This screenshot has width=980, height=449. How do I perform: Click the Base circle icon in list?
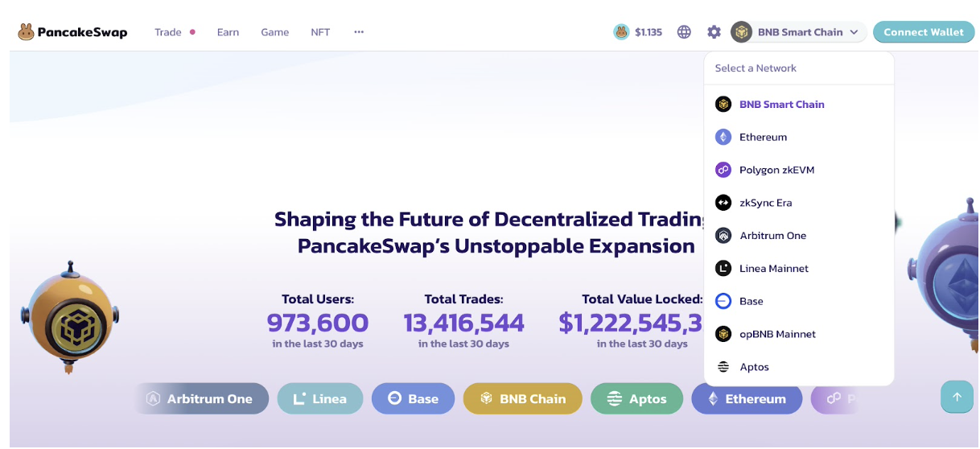point(723,302)
